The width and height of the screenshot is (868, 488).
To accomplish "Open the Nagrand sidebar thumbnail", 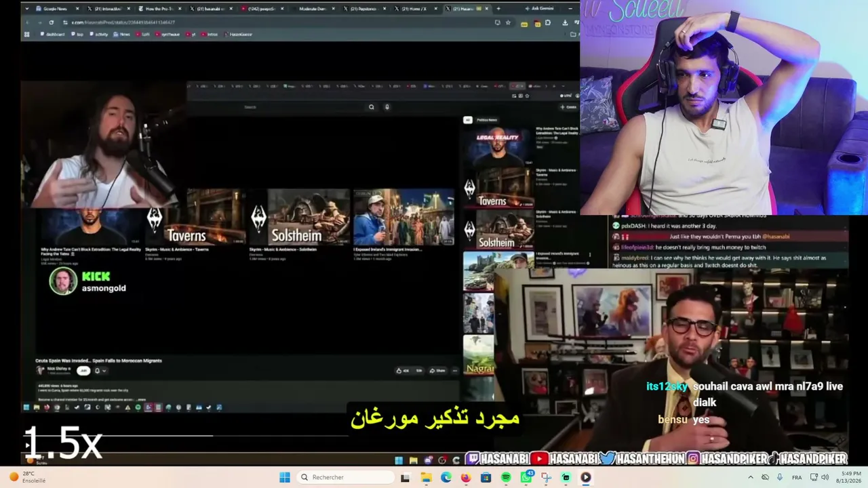I will pyautogui.click(x=479, y=354).
